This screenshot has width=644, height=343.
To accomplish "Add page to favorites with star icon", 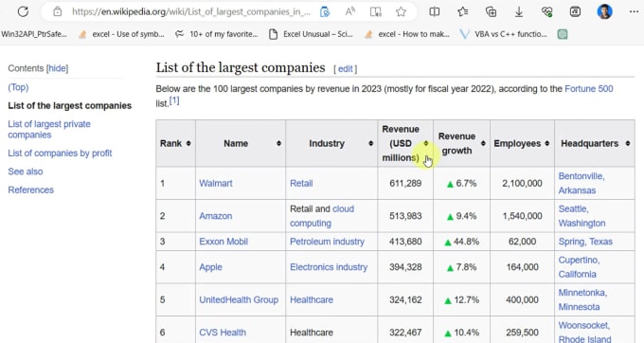I will pyautogui.click(x=401, y=11).
